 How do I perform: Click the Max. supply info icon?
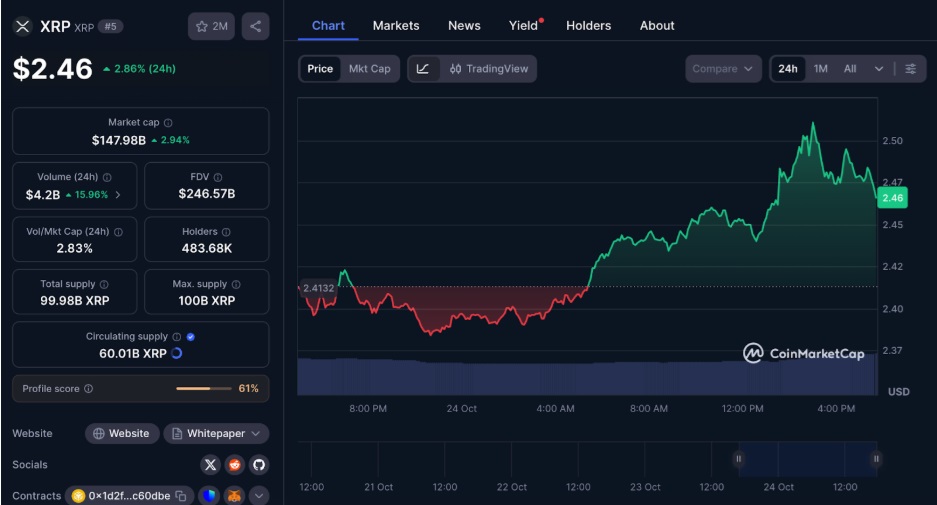point(236,284)
